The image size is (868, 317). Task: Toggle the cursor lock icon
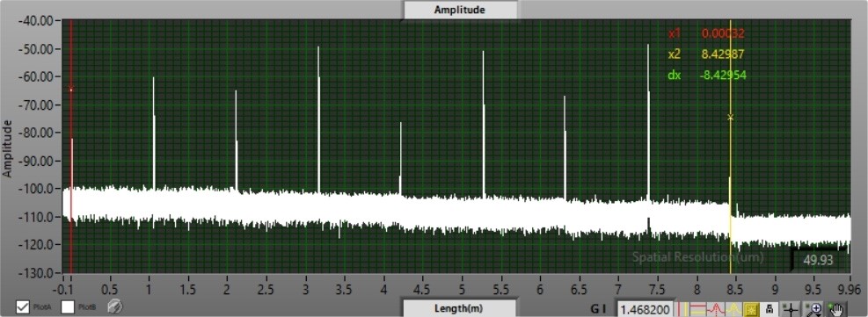point(770,308)
